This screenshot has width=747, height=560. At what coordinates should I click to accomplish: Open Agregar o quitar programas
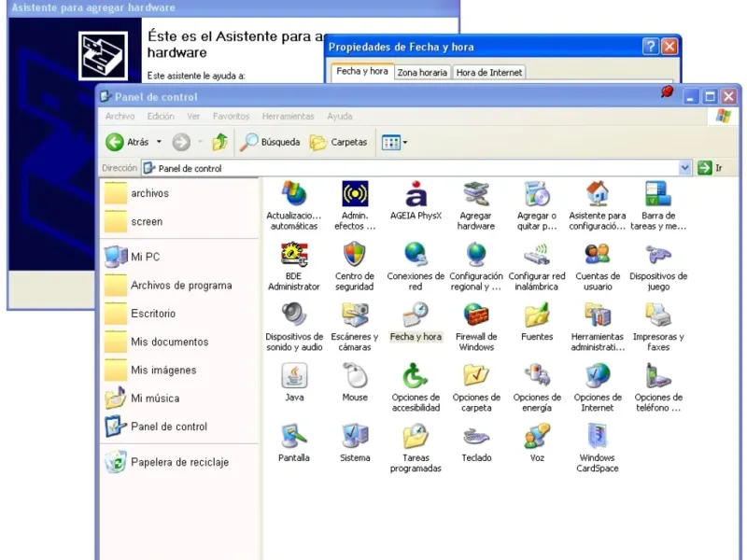(537, 205)
